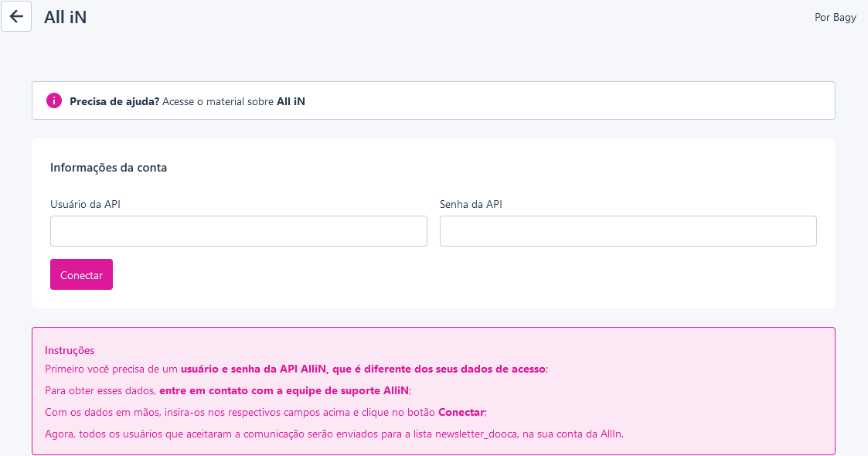Click the Usuário da API label
Viewport: 868px width, 456px height.
85,204
